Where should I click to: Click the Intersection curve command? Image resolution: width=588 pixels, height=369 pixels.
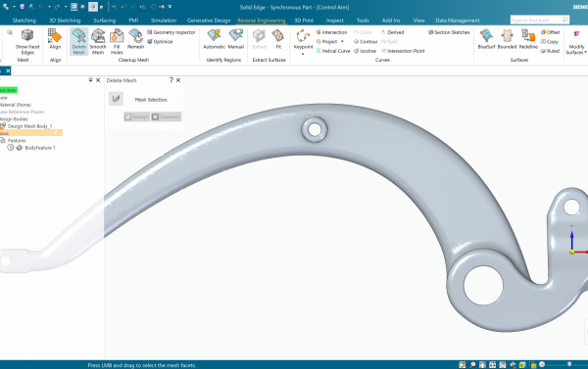(331, 32)
